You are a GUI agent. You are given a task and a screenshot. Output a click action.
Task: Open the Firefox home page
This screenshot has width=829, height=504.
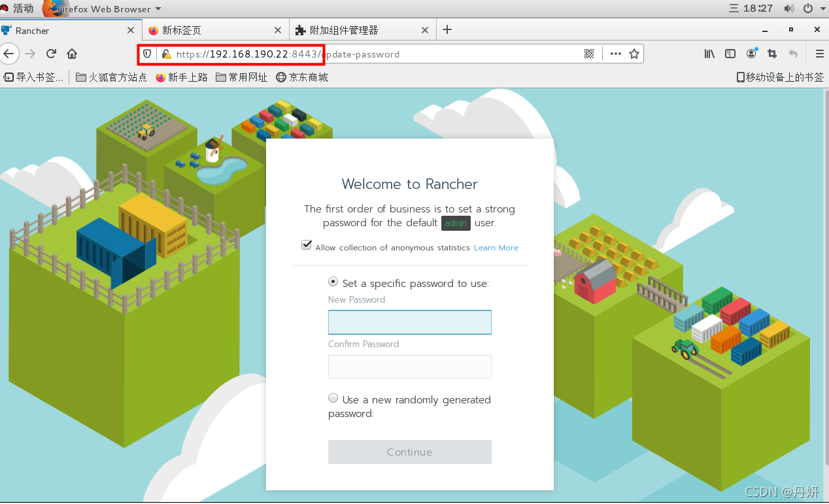point(72,54)
